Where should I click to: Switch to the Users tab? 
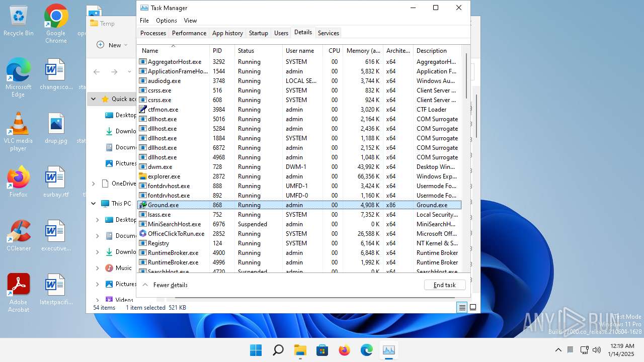coord(281,33)
